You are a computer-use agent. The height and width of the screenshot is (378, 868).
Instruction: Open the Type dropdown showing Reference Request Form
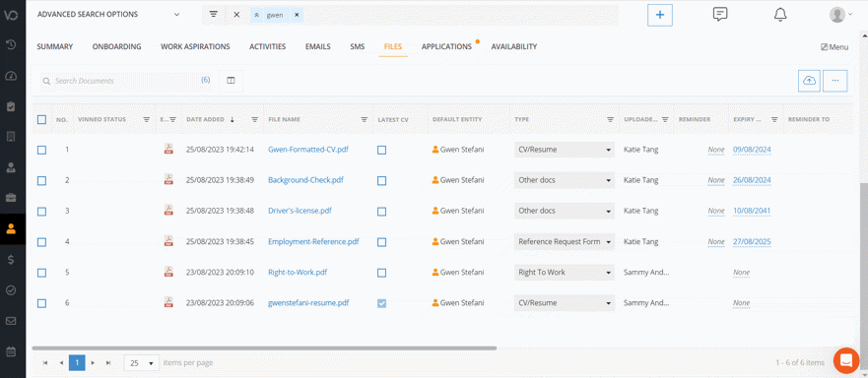565,242
